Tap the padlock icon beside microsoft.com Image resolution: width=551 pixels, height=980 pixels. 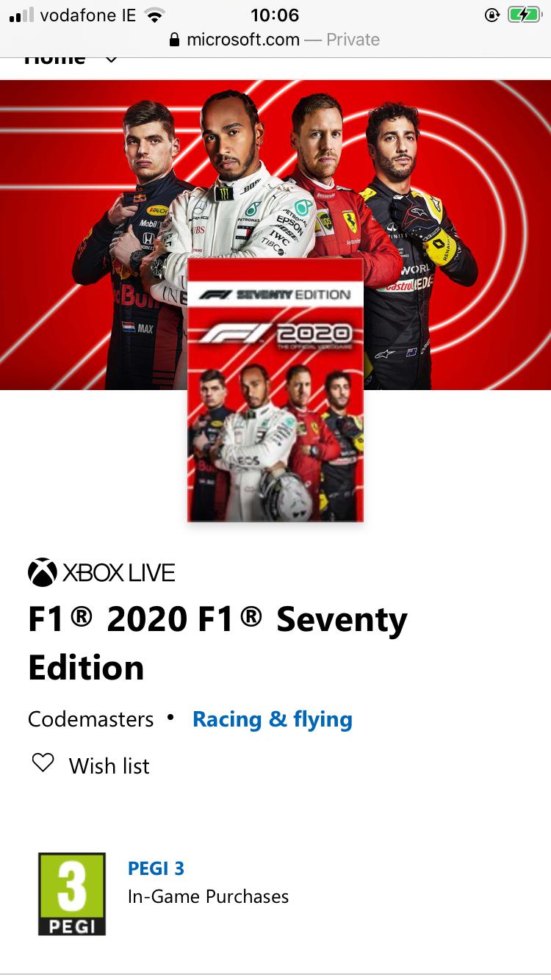(x=174, y=40)
